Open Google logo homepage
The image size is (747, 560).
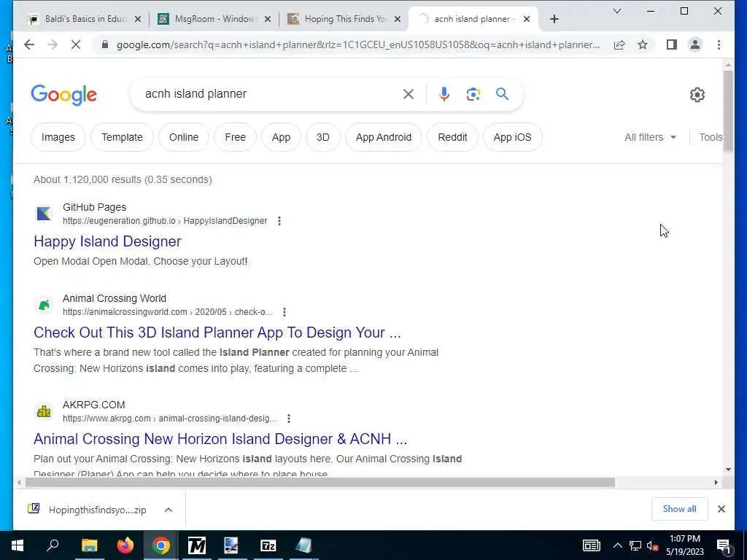tap(64, 95)
